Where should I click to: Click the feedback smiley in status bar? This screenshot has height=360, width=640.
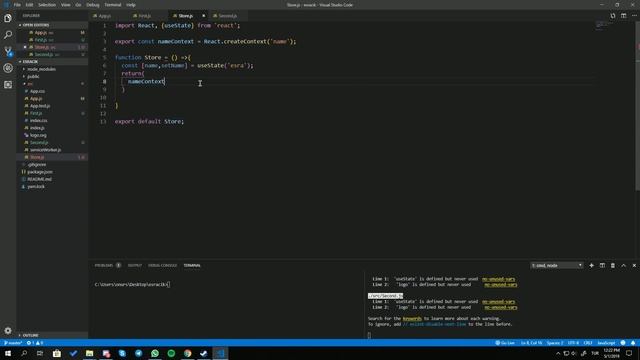tap(623, 343)
